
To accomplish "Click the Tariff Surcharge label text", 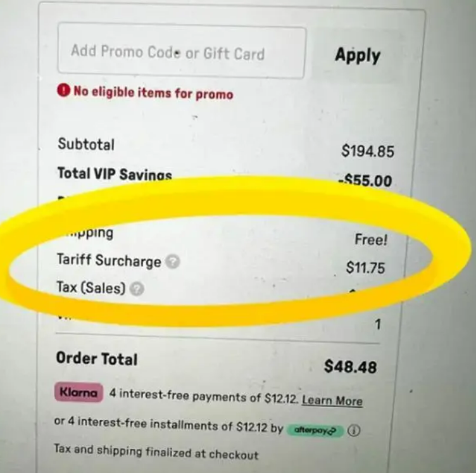I will [109, 261].
